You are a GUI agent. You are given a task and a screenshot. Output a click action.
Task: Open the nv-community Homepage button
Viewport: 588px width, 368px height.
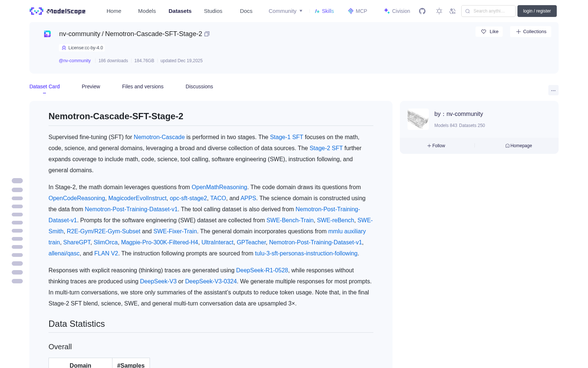(519, 146)
